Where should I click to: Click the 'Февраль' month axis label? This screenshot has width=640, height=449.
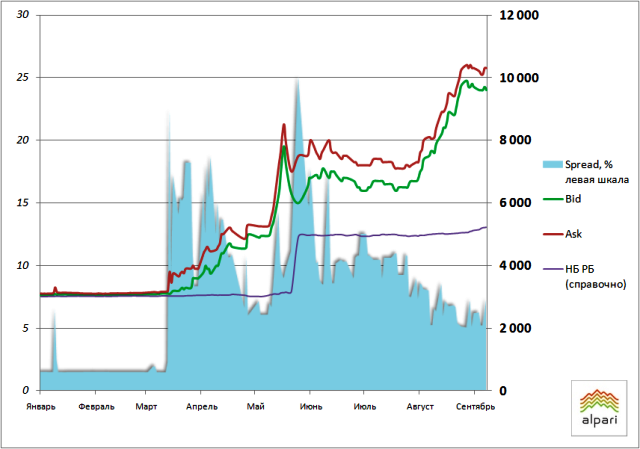[95, 407]
